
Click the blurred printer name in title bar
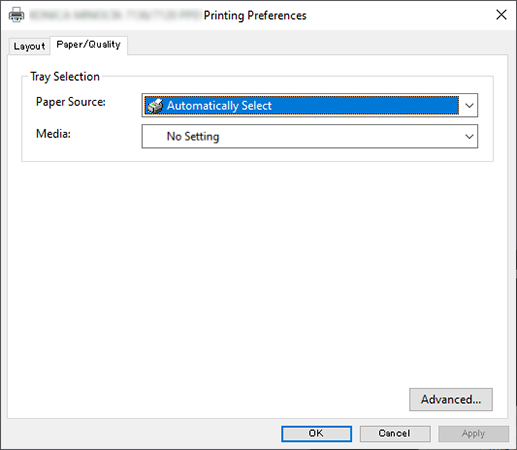click(x=115, y=15)
